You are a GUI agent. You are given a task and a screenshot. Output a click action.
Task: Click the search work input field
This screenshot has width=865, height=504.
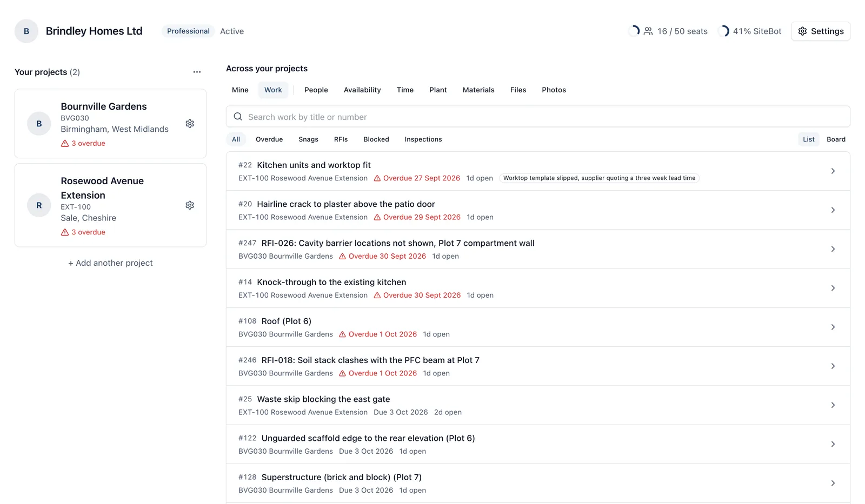pyautogui.click(x=538, y=117)
